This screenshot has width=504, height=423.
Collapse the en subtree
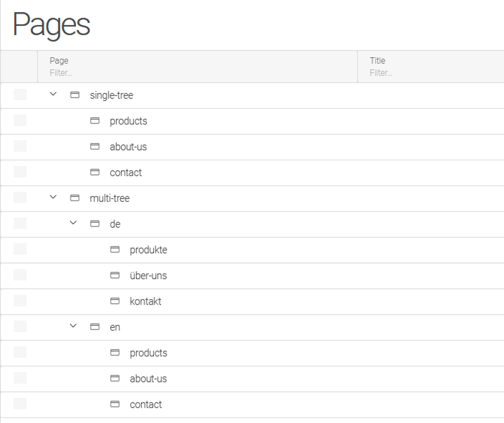73,326
